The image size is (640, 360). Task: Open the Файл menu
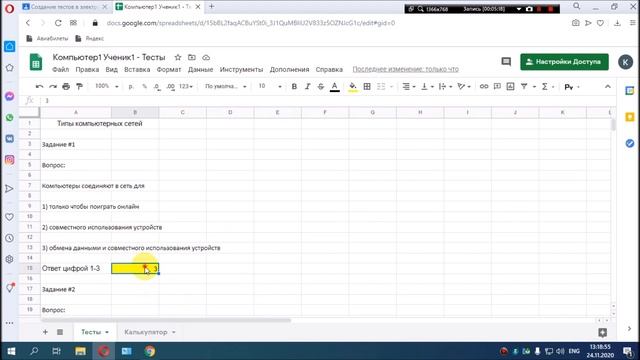(60, 69)
